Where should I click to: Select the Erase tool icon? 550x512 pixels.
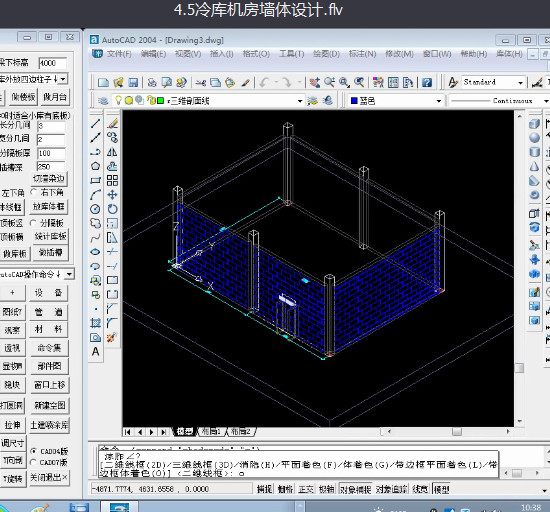pos(112,123)
